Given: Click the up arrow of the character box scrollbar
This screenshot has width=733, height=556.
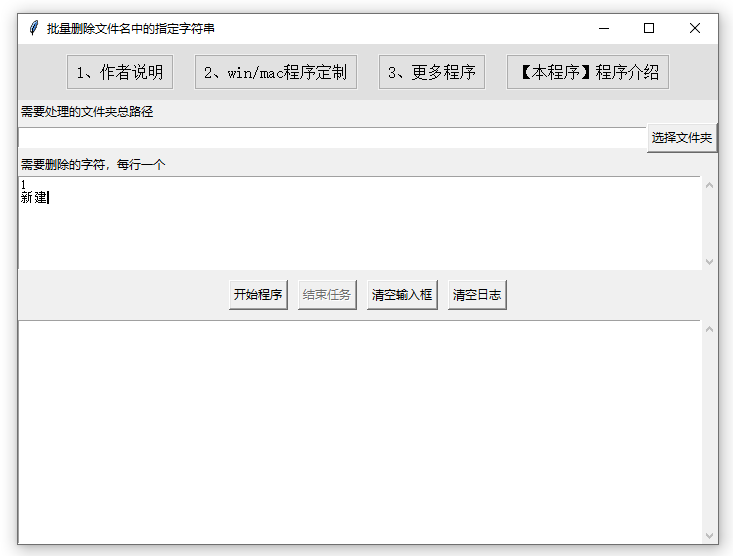Looking at the screenshot, I should point(709,185).
